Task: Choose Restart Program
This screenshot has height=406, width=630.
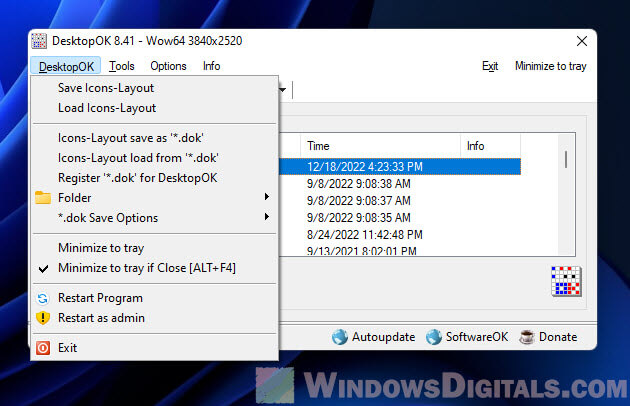Action: click(x=155, y=298)
